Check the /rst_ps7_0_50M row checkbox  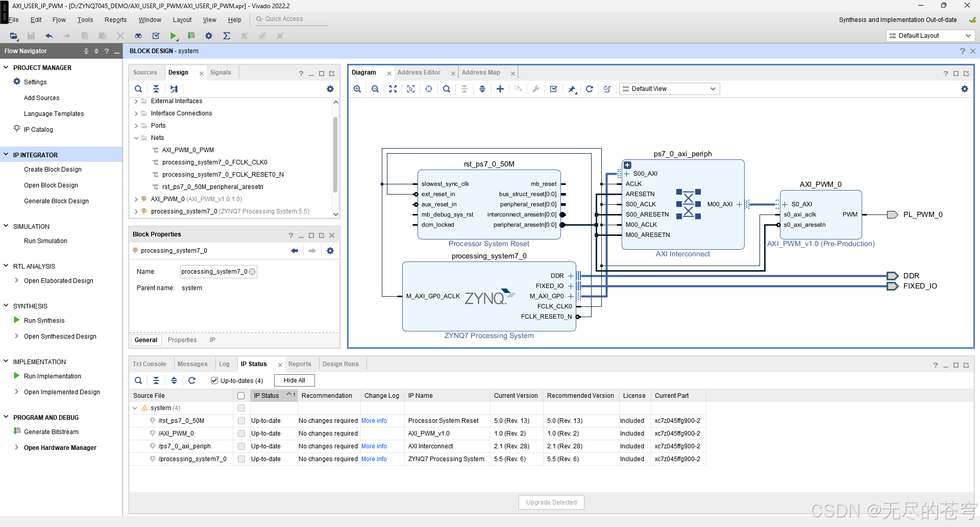[241, 421]
